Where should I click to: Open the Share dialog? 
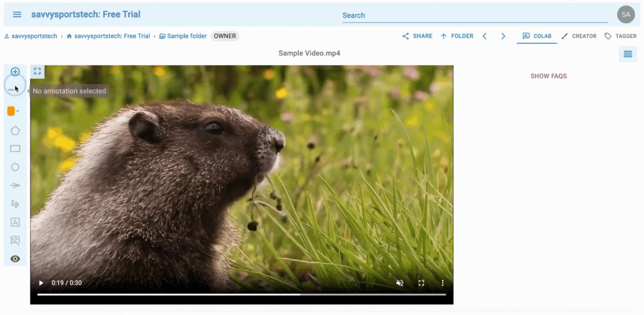coord(417,36)
